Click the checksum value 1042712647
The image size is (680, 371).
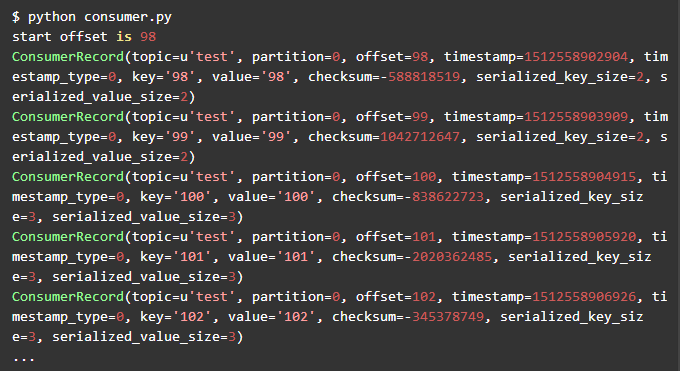420,137
